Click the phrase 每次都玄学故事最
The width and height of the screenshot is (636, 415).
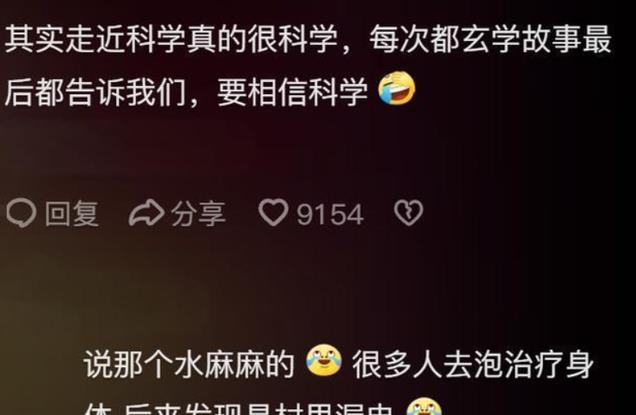tap(490, 40)
